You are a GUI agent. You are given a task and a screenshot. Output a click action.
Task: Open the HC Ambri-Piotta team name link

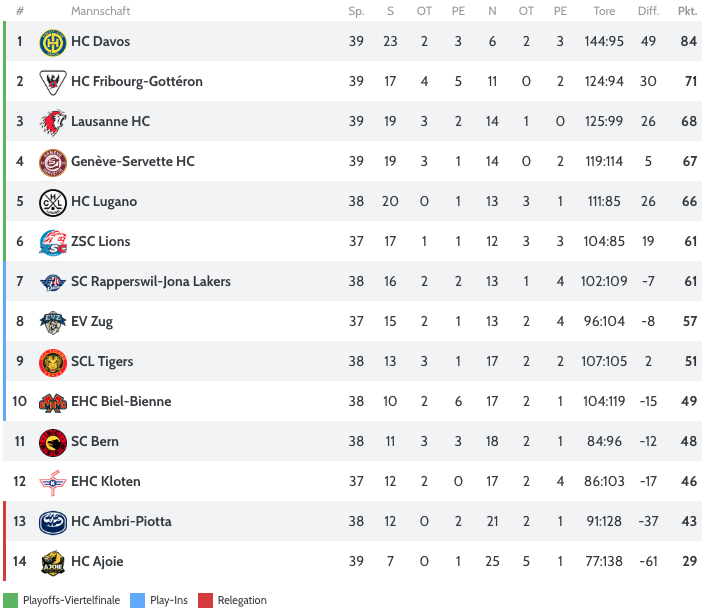coord(121,521)
